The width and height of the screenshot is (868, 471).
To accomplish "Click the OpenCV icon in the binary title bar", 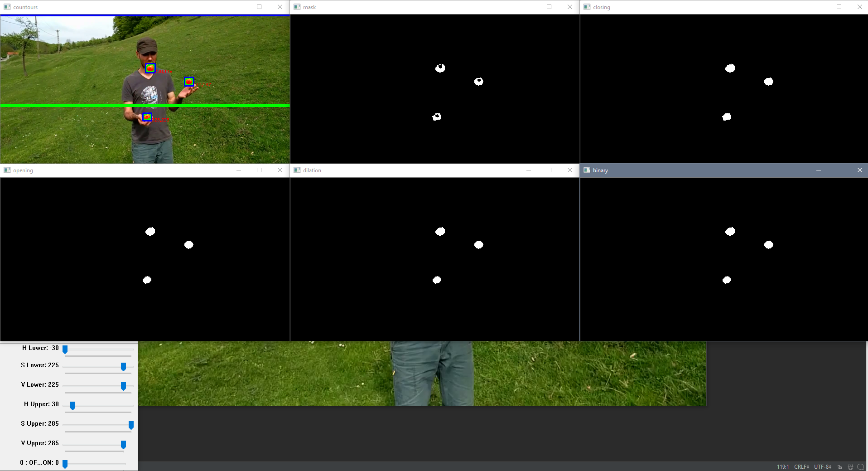I will tap(587, 170).
